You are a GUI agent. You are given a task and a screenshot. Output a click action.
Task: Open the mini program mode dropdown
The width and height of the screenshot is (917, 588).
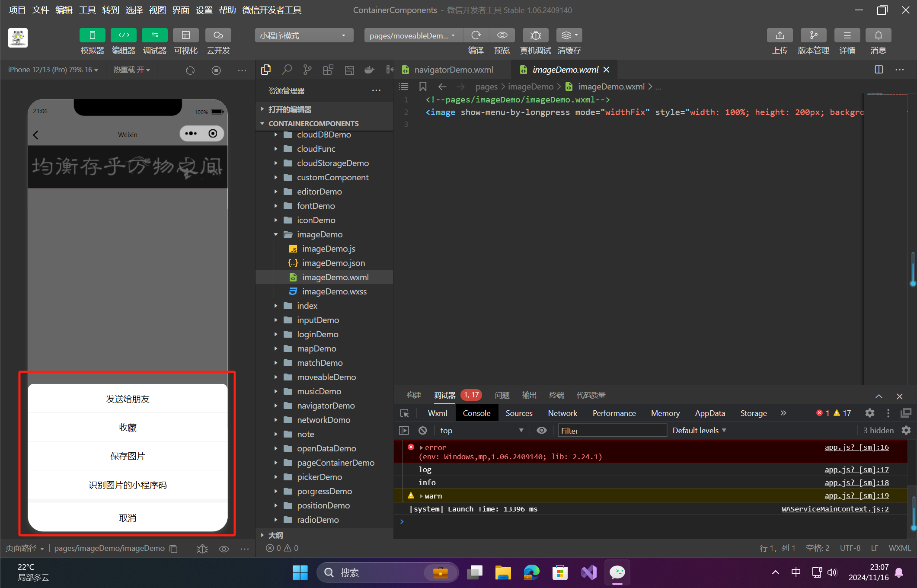(304, 35)
